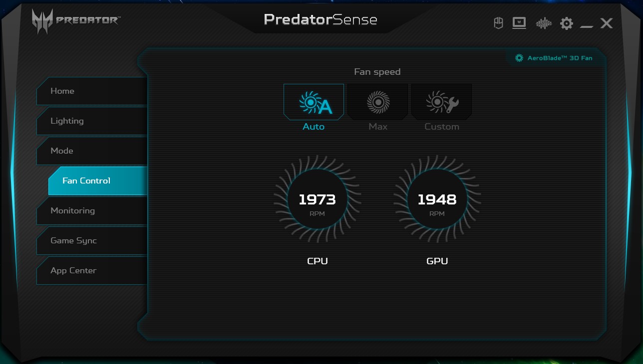This screenshot has height=364, width=643.
Task: Open the App Center tab
Action: (92, 270)
